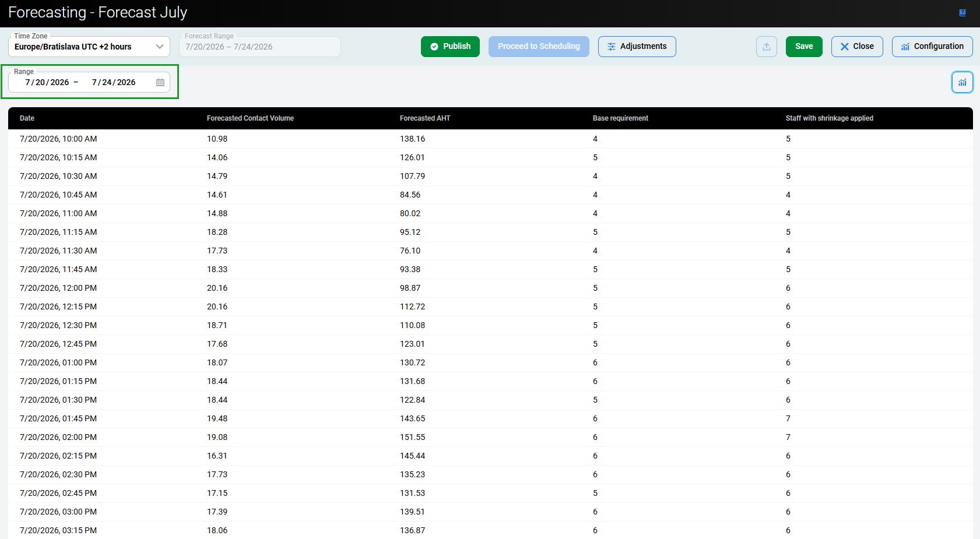Select row 7/20/2026, 10:00 AM
The width and height of the screenshot is (980, 539).
tap(490, 139)
